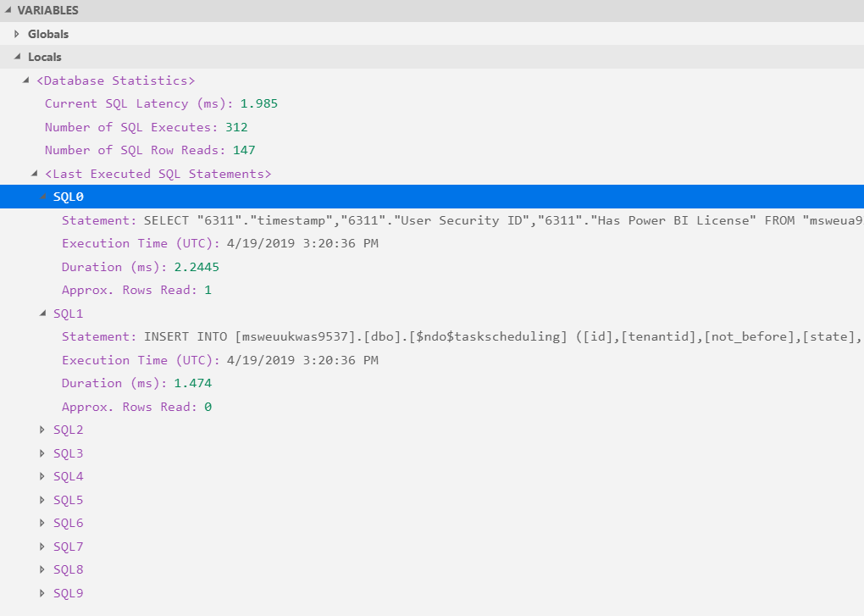Expand the SQL8 node arrow

pos(42,569)
